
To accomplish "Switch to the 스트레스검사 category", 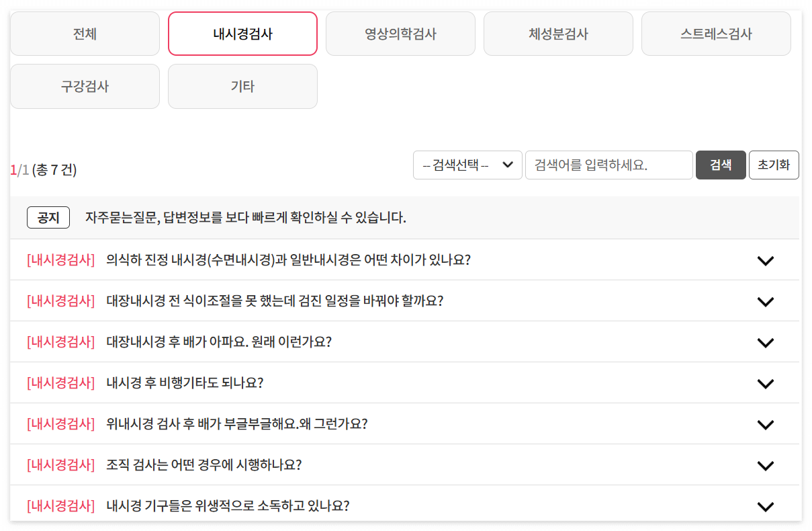I will [x=716, y=34].
